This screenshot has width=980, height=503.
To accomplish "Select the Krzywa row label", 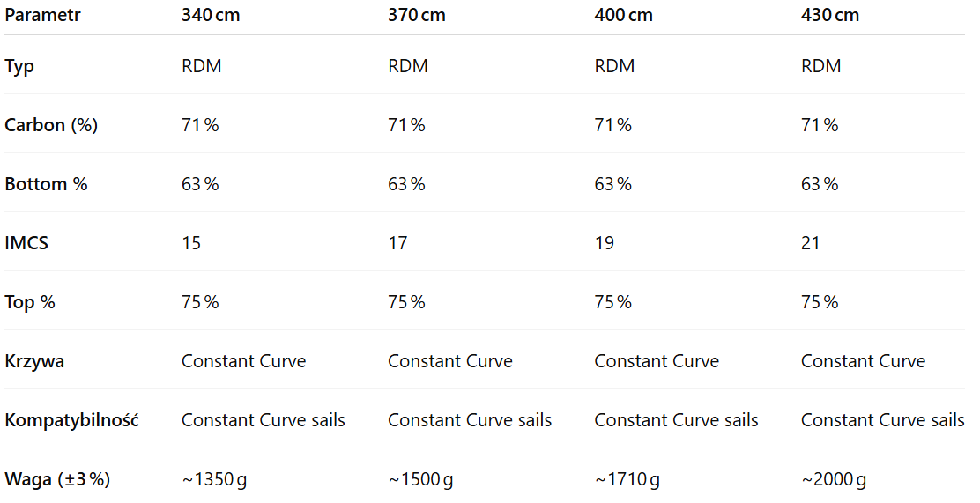I will 34,361.
